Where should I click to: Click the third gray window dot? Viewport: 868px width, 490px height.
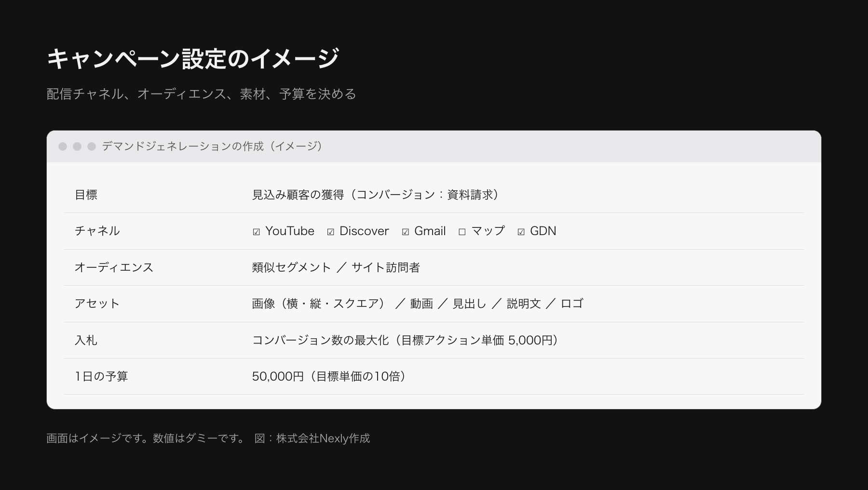pos(92,146)
